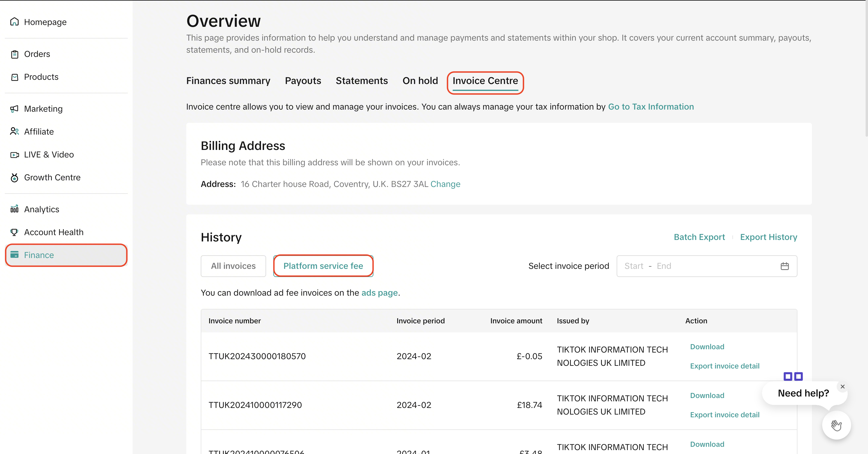Download invoice TTUK202430000180570
The image size is (868, 454).
(707, 347)
